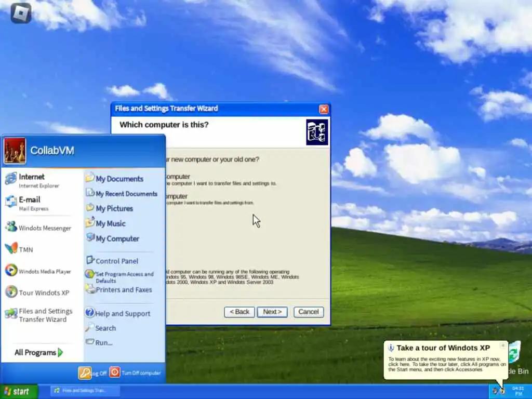The height and width of the screenshot is (399, 532).
Task: Open Run... icon
Action: coord(89,342)
